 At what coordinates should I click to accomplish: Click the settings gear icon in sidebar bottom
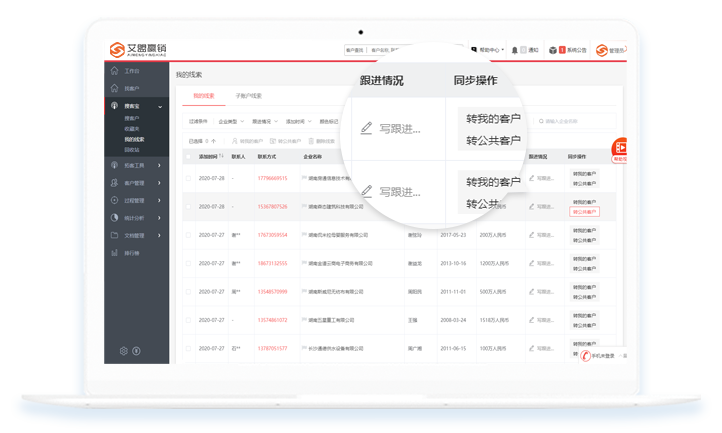(x=124, y=351)
